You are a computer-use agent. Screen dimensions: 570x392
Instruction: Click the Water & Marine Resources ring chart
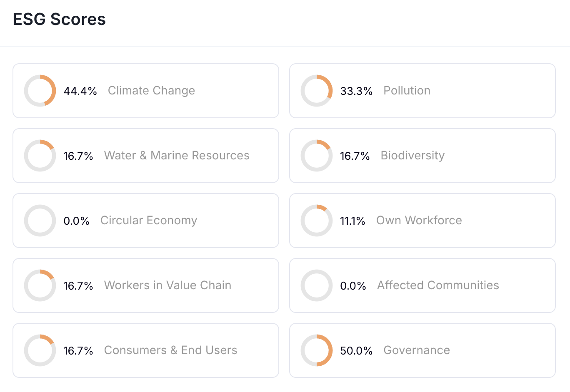point(40,156)
